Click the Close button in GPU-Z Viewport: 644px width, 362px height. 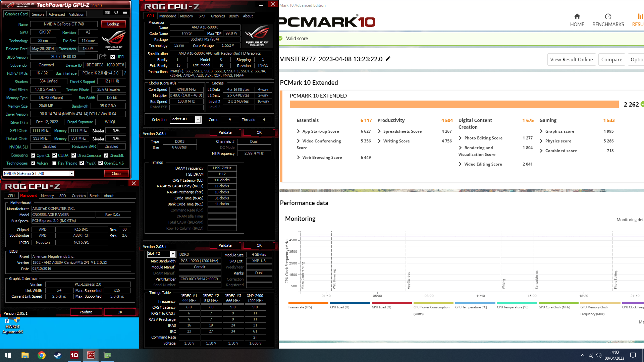pyautogui.click(x=116, y=174)
